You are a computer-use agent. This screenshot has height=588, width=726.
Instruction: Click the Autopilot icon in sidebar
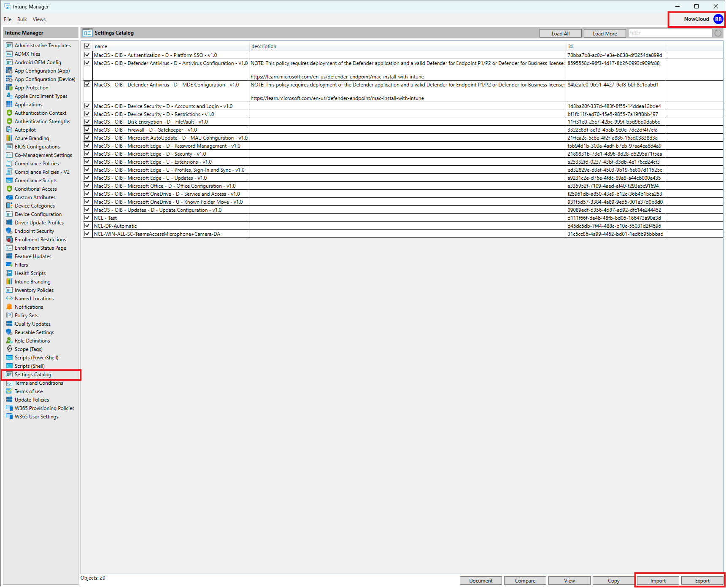pos(9,130)
